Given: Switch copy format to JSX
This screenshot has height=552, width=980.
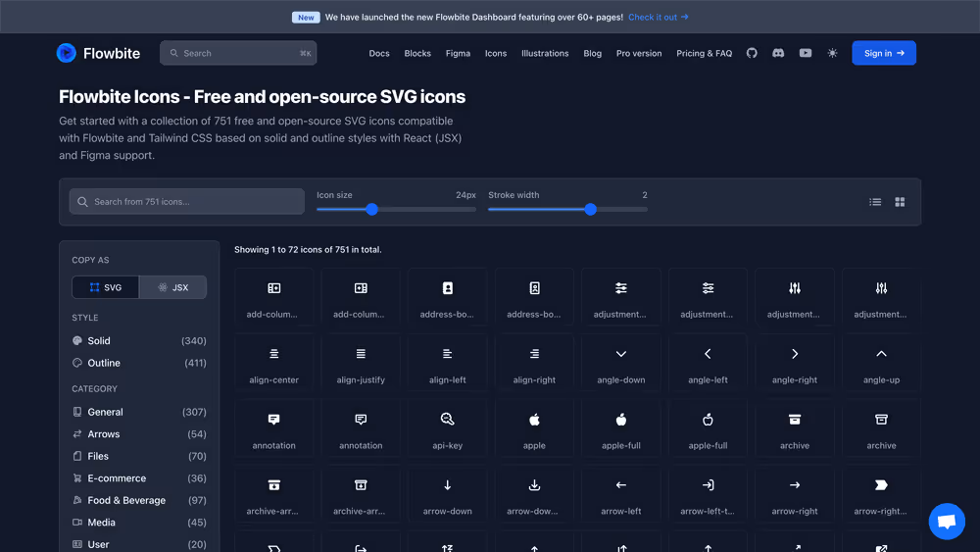Looking at the screenshot, I should pyautogui.click(x=172, y=287).
